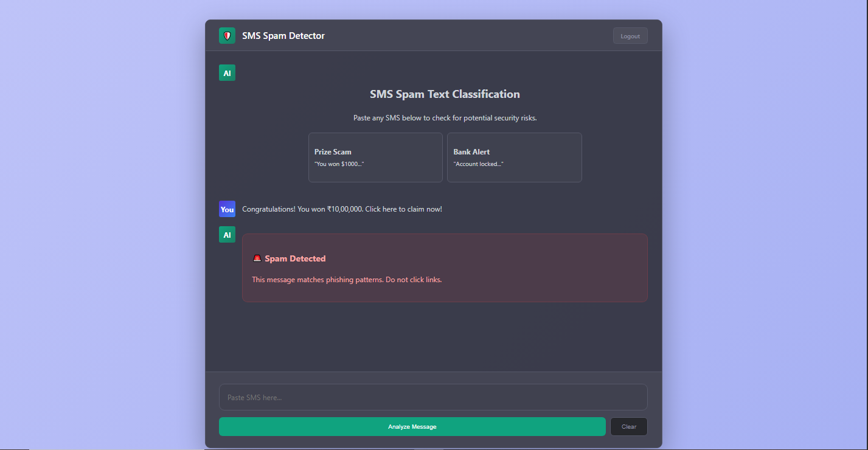
Task: Click the SMS Spam Detector header title
Action: coord(283,36)
